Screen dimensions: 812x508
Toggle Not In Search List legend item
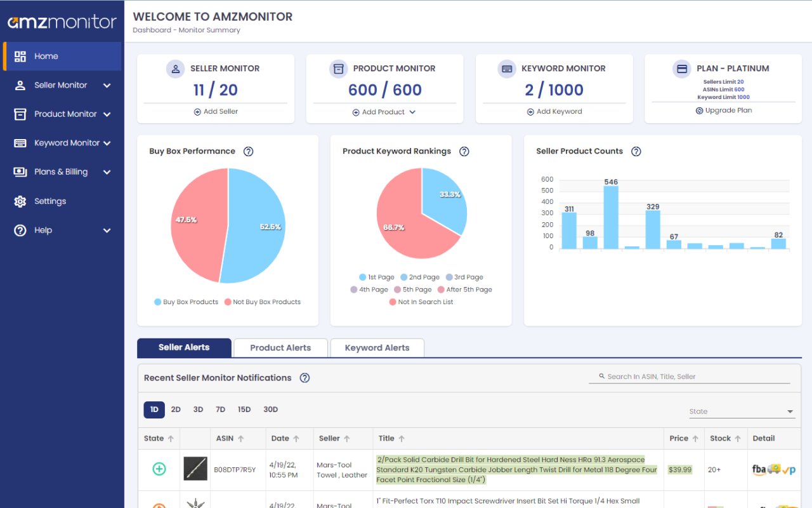click(x=421, y=302)
